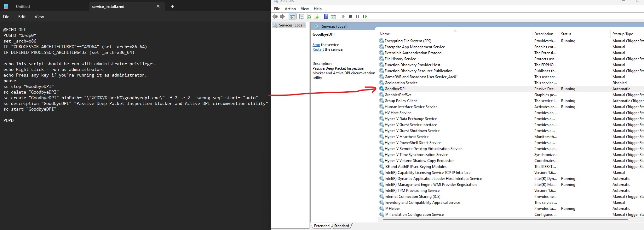This screenshot has height=230, width=644.
Task: Click gear icon beside Human Interface Device Service
Action: 381,107
